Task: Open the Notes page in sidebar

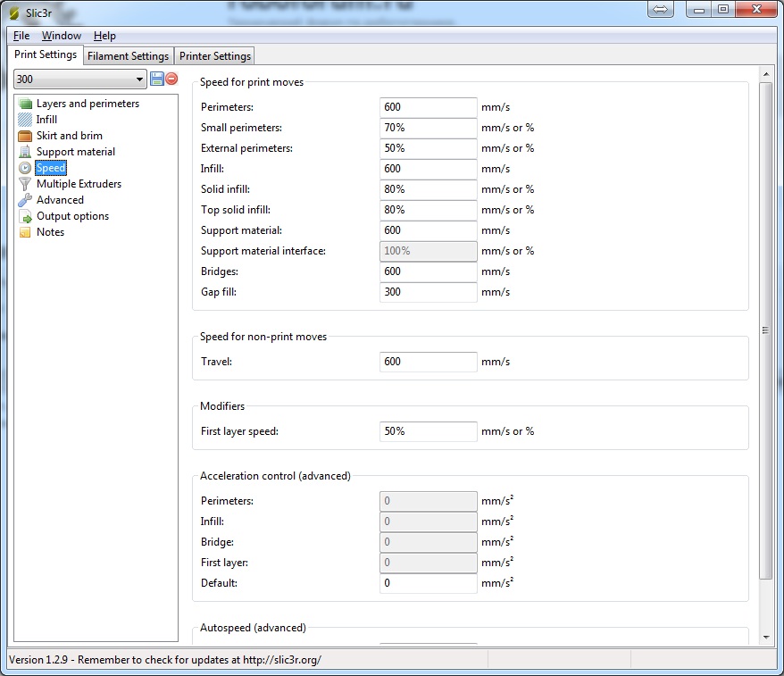Action: pos(50,232)
